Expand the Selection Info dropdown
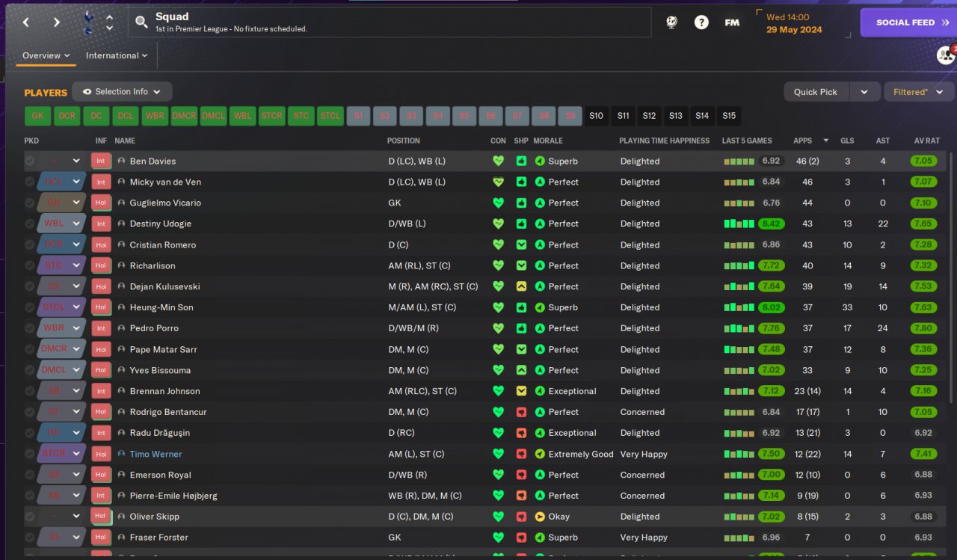Image resolution: width=957 pixels, height=560 pixels. click(122, 92)
